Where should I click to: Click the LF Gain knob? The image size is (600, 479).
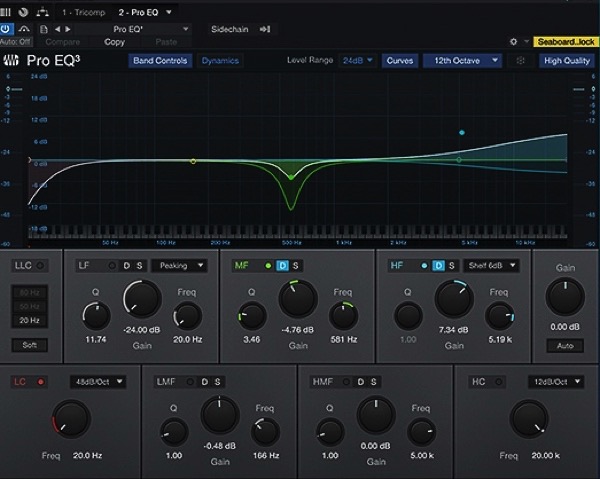pos(142,299)
